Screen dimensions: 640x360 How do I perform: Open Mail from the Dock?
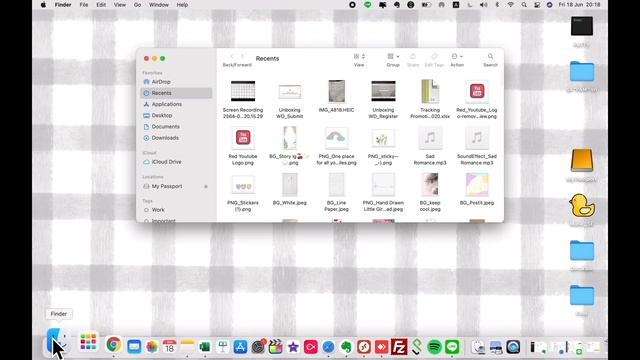134,347
